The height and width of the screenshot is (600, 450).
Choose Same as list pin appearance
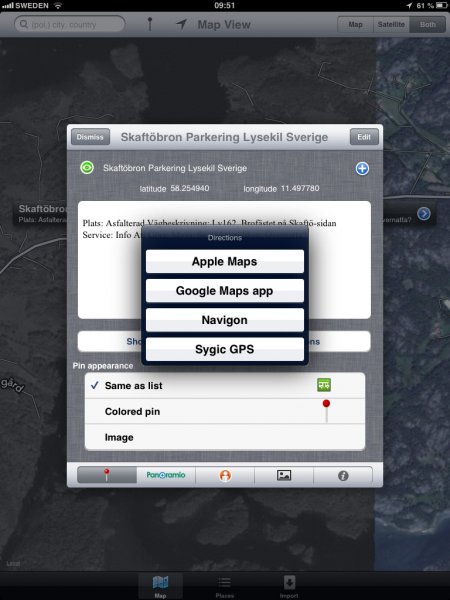pos(225,385)
